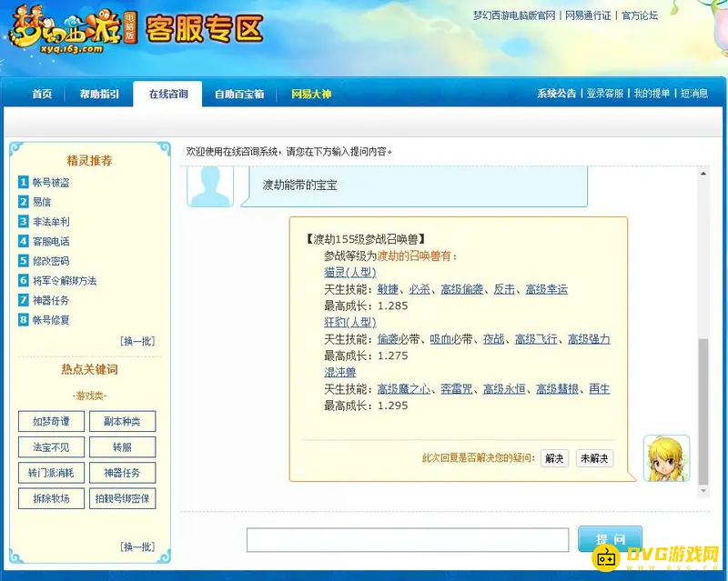Screen dimensions: 728x581
Task: Open 我的提单 link
Action: [652, 94]
